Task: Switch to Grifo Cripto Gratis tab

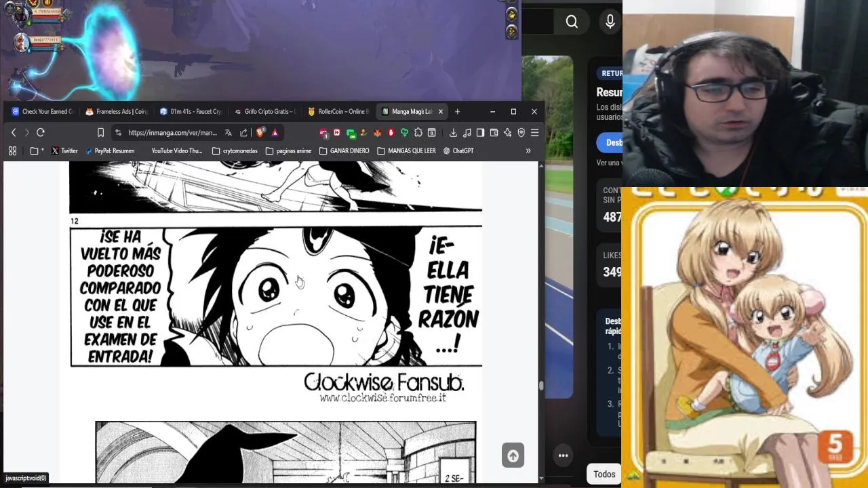Action: pos(265,112)
